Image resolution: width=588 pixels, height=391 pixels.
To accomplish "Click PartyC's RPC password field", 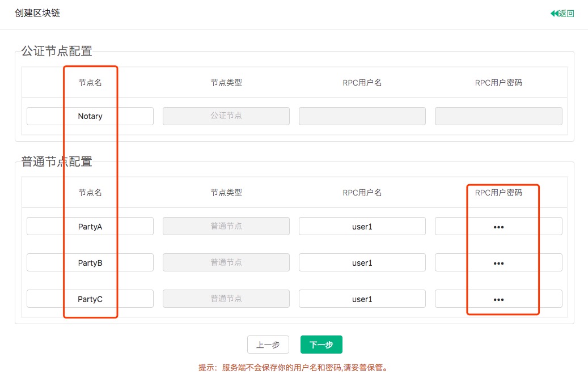I will pos(498,299).
